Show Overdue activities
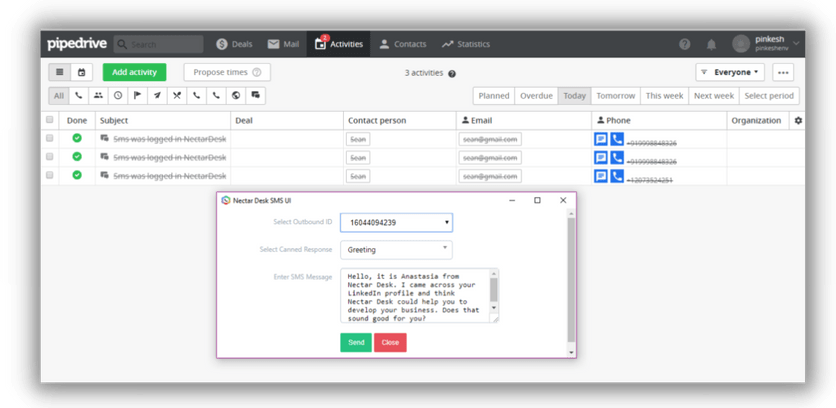836x408 pixels. coord(536,96)
